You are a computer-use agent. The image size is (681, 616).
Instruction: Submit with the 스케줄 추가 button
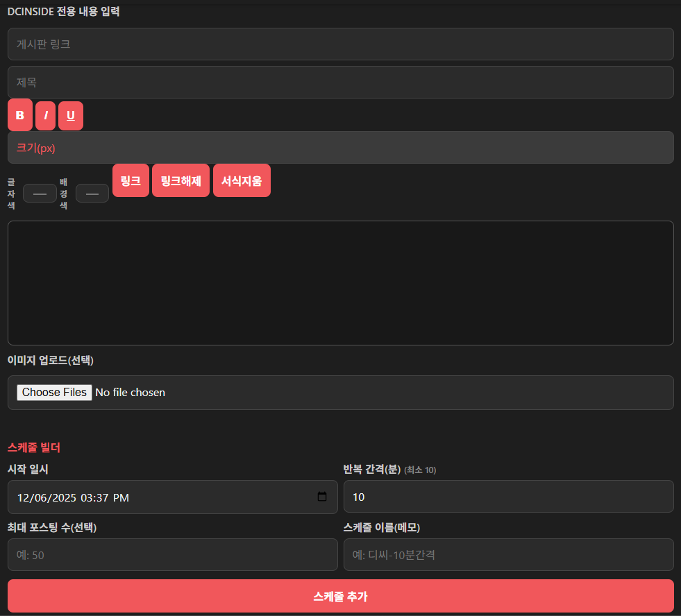pyautogui.click(x=340, y=596)
